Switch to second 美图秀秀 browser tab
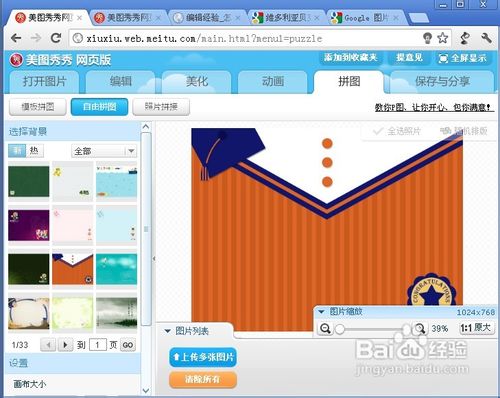 tap(128, 18)
